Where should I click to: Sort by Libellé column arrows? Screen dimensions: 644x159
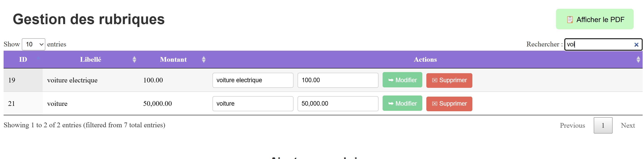click(134, 59)
